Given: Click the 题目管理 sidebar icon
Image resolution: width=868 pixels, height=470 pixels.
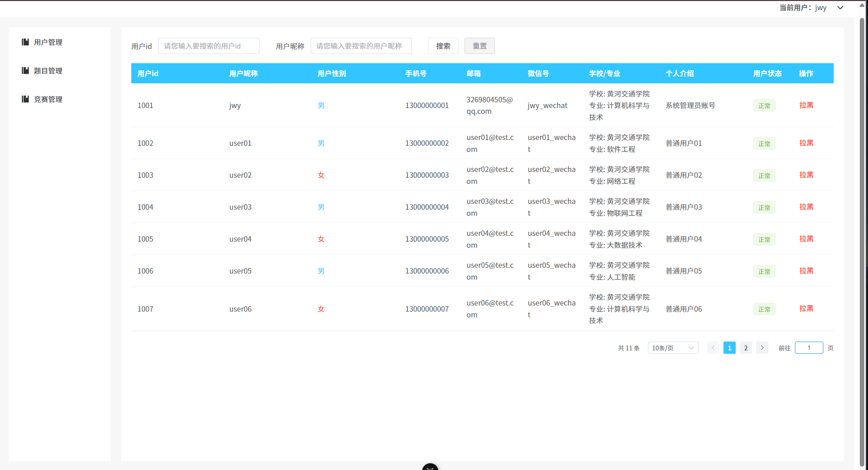Looking at the screenshot, I should (x=26, y=70).
